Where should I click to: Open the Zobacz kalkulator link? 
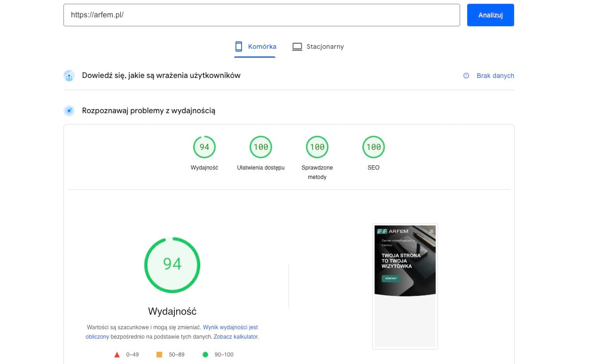click(235, 337)
